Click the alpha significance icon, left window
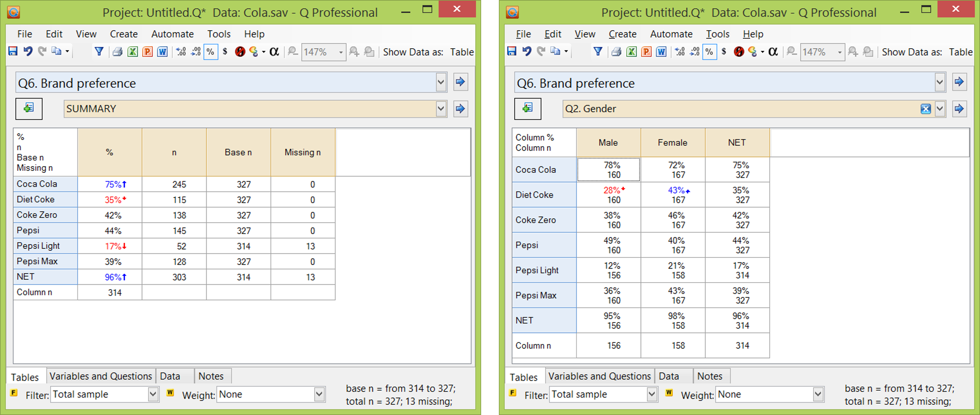The height and width of the screenshot is (415, 980). pyautogui.click(x=274, y=52)
